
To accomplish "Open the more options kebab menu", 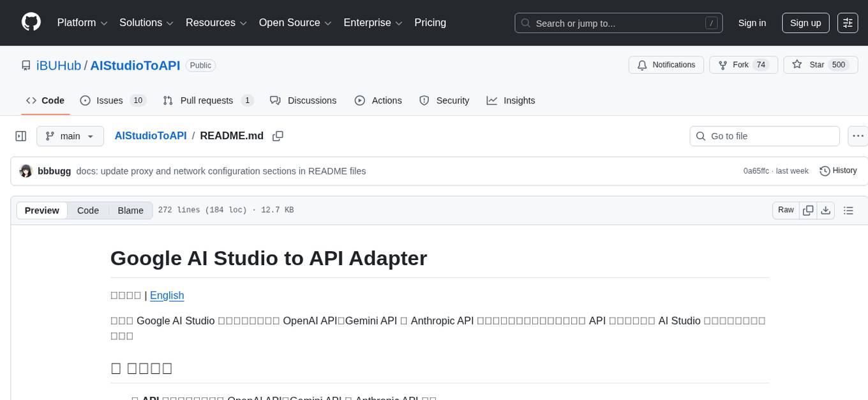I will [858, 135].
